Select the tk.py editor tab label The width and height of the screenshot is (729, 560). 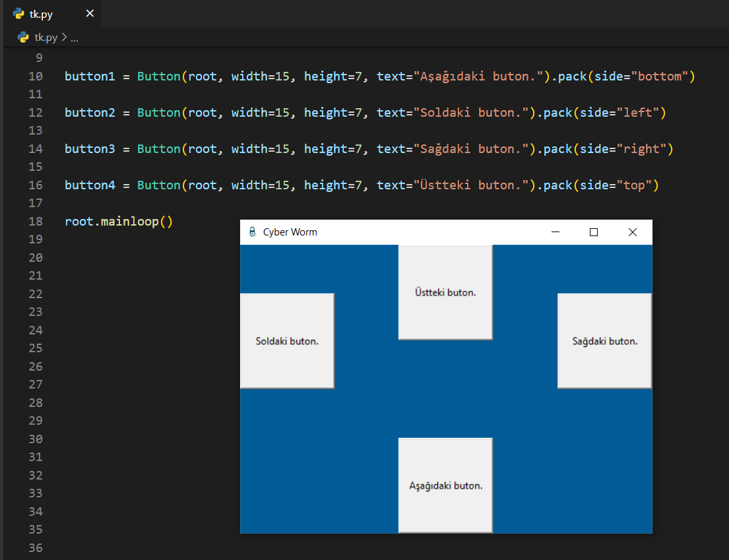41,15
